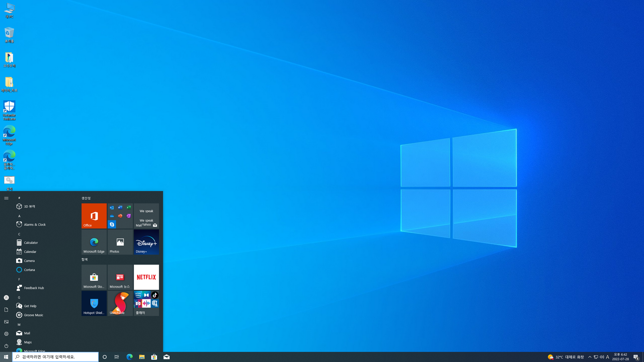Open the Skype icon in Office group tile

coord(112,224)
